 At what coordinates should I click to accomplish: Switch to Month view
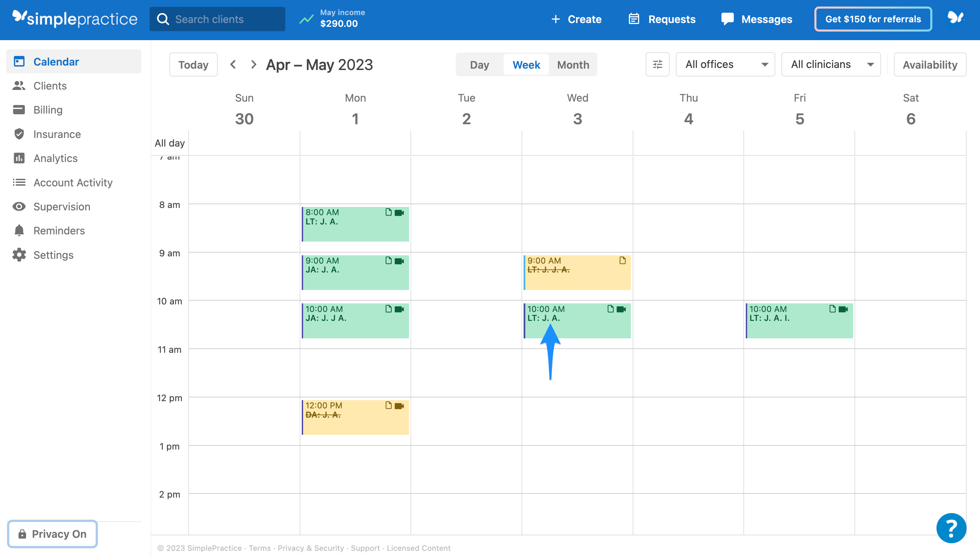[573, 65]
